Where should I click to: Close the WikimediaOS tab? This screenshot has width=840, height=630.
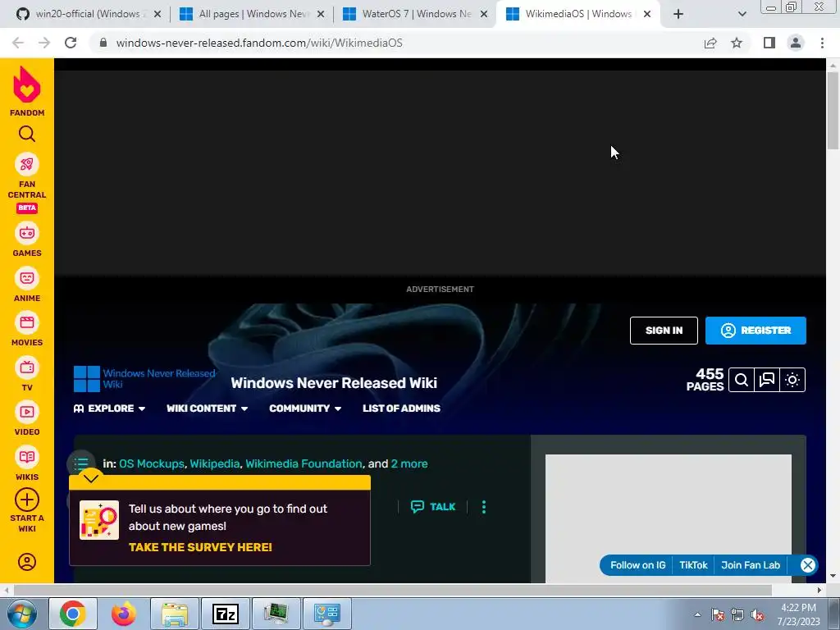pos(647,14)
